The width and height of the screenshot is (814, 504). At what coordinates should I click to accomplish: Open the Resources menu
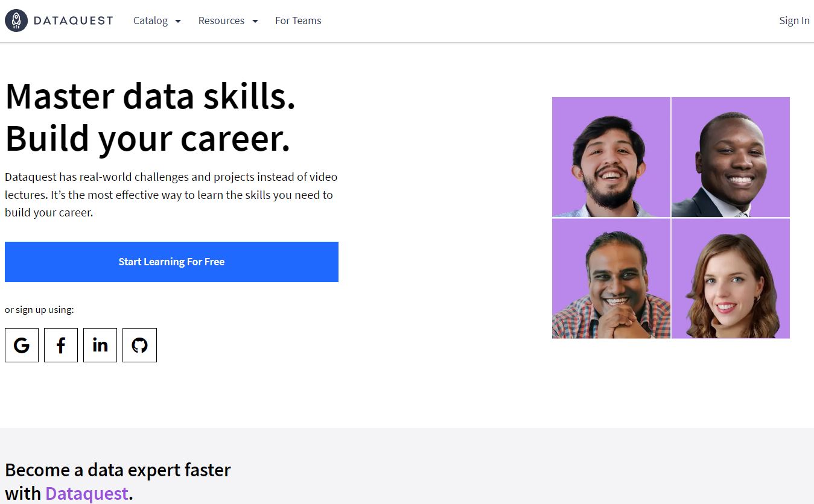pos(221,20)
